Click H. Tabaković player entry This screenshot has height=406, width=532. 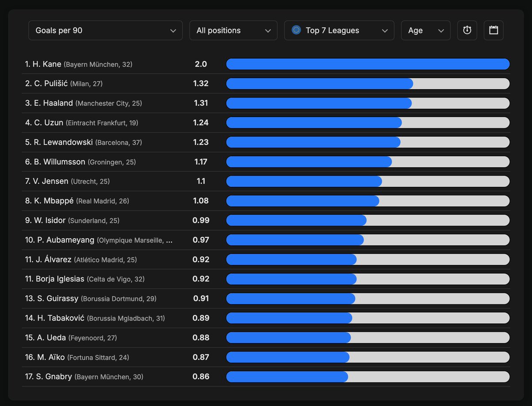pos(95,318)
